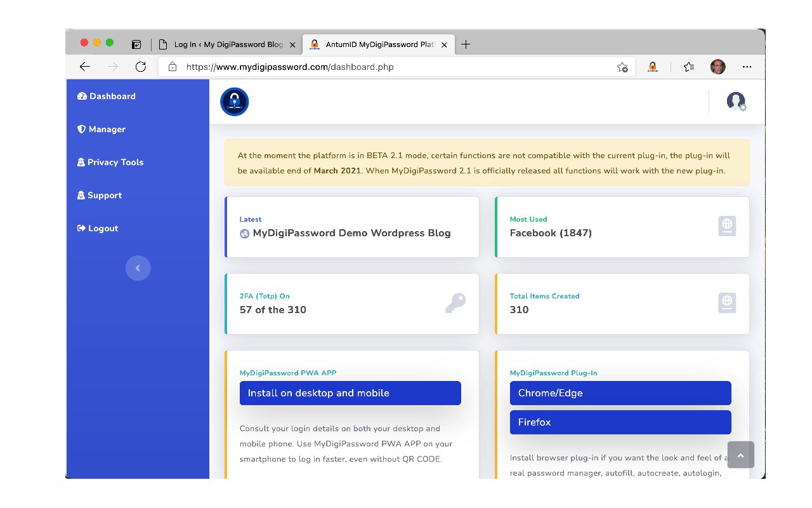Image resolution: width=812 pixels, height=508 pixels.
Task: Click the browser profile picture
Action: tap(717, 67)
